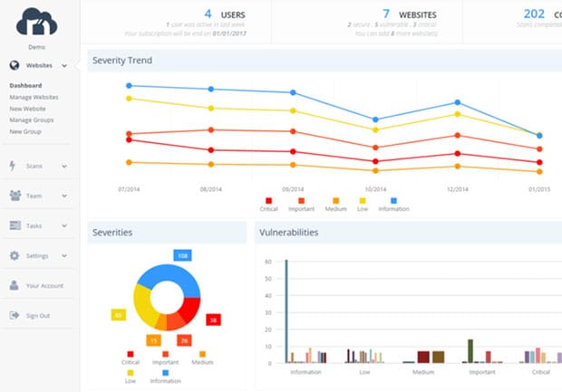The height and width of the screenshot is (392, 562).
Task: Select New Group in sidebar
Action: (25, 131)
